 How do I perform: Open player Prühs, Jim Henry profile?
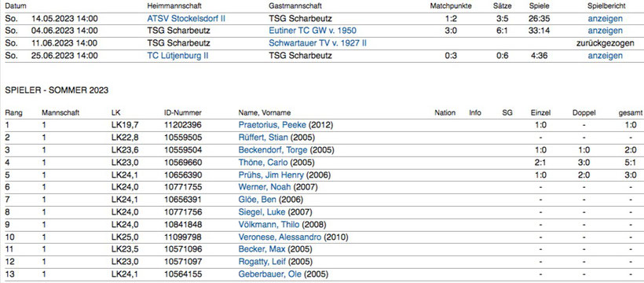tap(271, 175)
